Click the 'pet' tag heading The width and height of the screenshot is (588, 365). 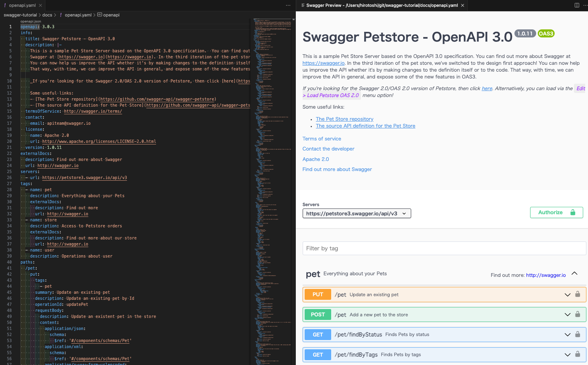coord(313,274)
